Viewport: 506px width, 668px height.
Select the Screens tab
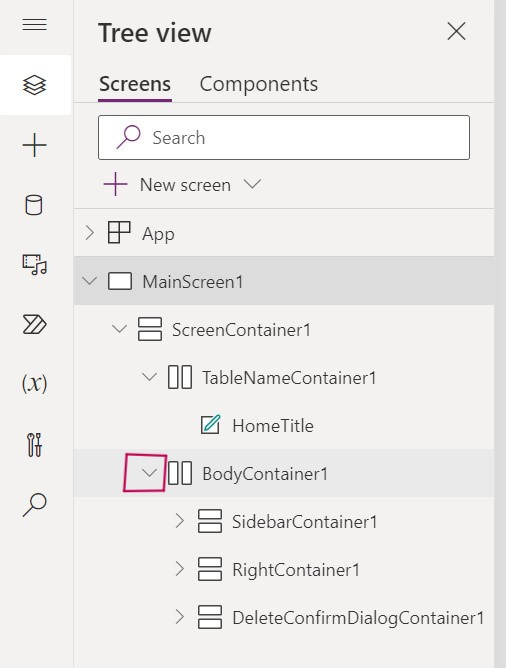pos(135,84)
